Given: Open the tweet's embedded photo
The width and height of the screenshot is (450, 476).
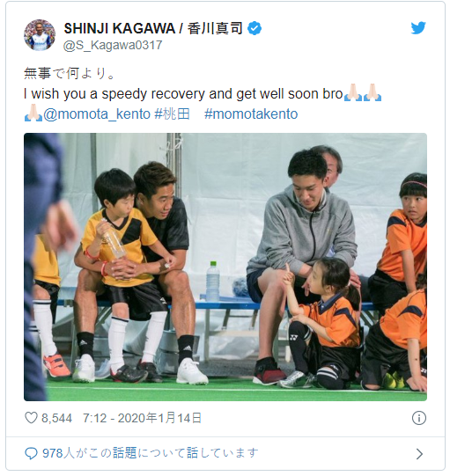Looking at the screenshot, I should pyautogui.click(x=225, y=267).
